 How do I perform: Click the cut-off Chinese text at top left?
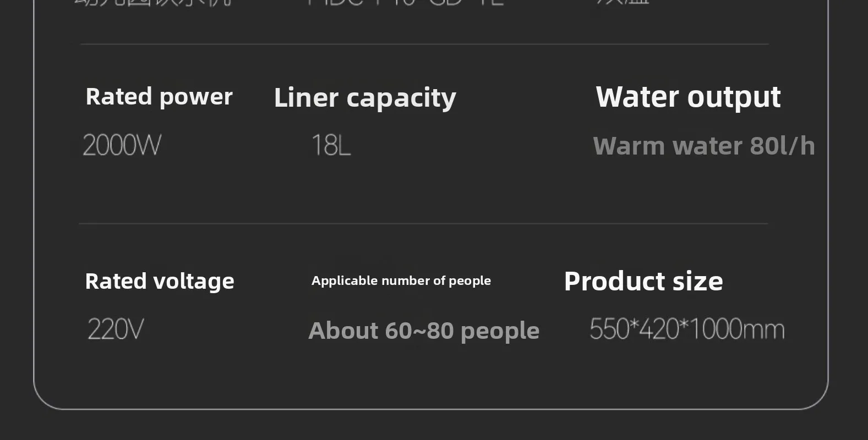(x=154, y=2)
